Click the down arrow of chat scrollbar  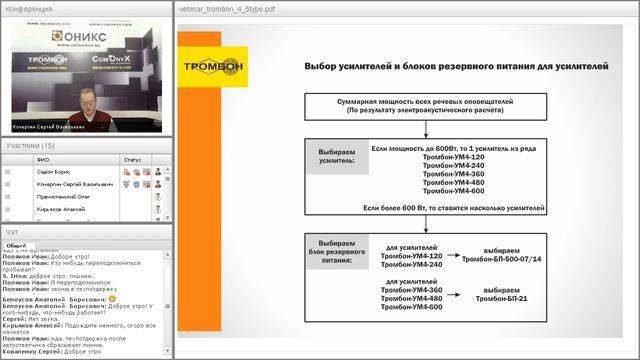click(x=167, y=351)
